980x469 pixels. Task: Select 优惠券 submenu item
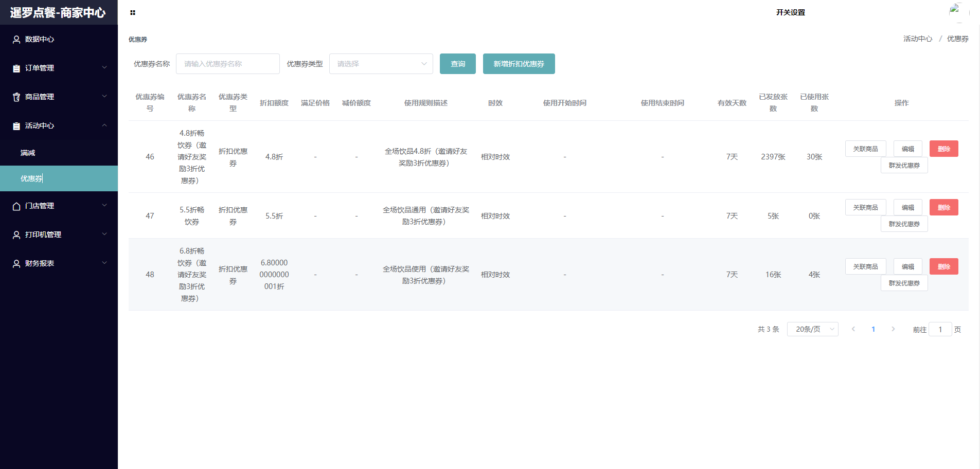(x=59, y=178)
